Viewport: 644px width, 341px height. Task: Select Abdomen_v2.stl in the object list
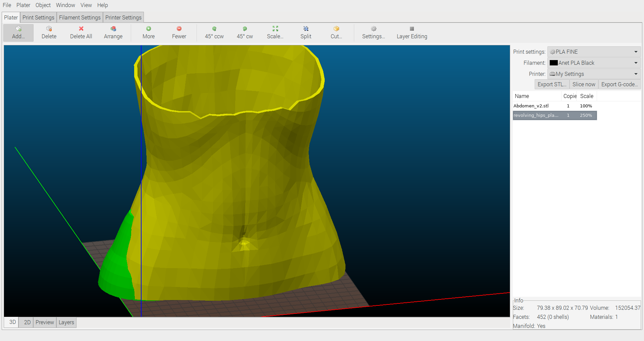pos(555,106)
